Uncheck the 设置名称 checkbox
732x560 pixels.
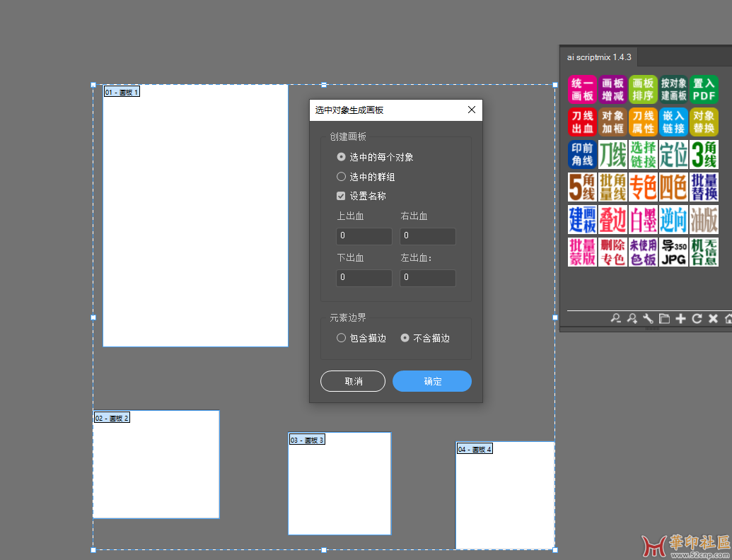pos(342,196)
